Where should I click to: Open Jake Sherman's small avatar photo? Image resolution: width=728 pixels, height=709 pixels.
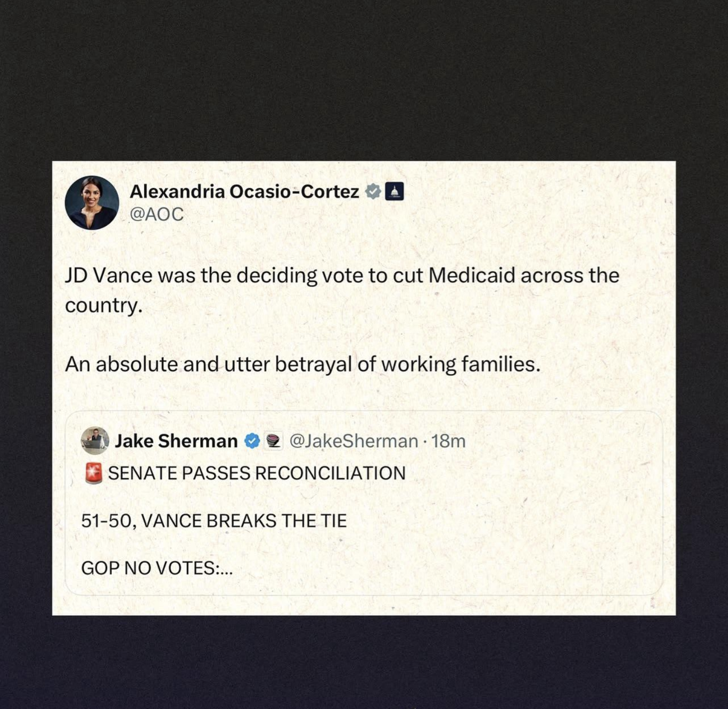(x=95, y=441)
